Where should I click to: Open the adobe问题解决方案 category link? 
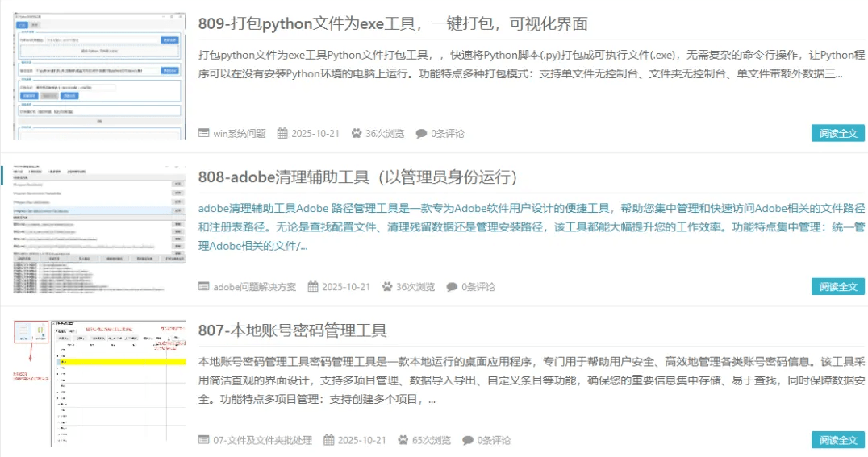click(255, 287)
